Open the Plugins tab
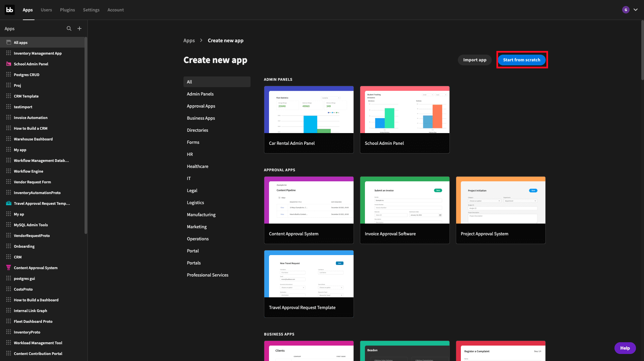 [x=67, y=10]
